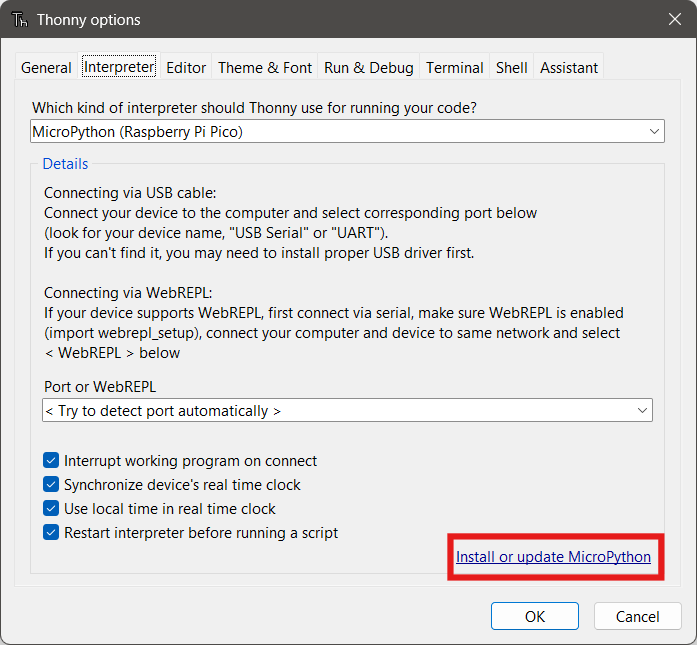Switch to the Terminal tab
Viewport: 697px width, 645px height.
[455, 68]
